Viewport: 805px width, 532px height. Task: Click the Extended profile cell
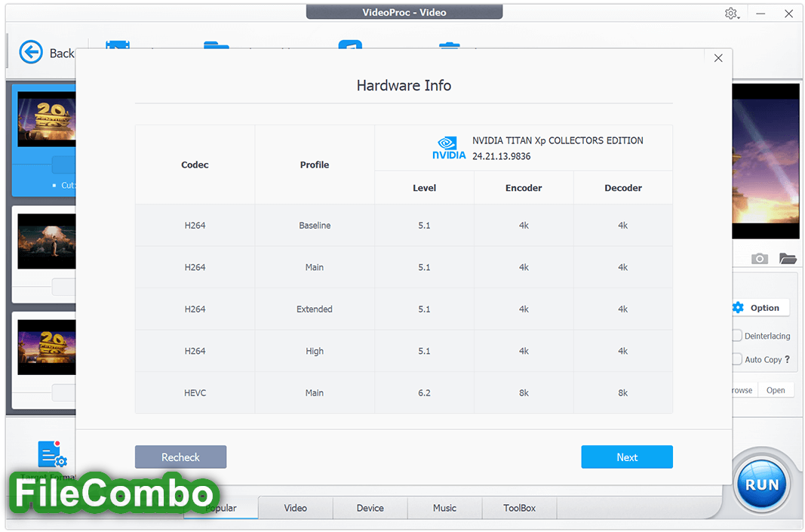315,309
